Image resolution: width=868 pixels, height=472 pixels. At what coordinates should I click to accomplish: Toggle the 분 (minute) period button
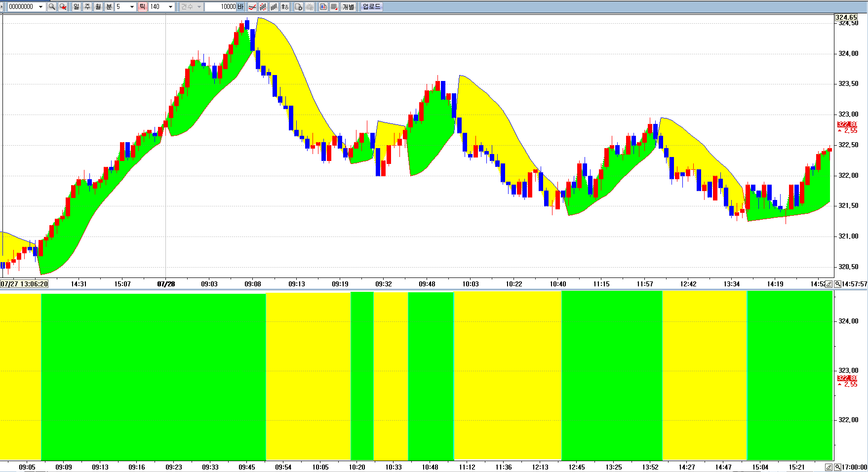click(109, 6)
